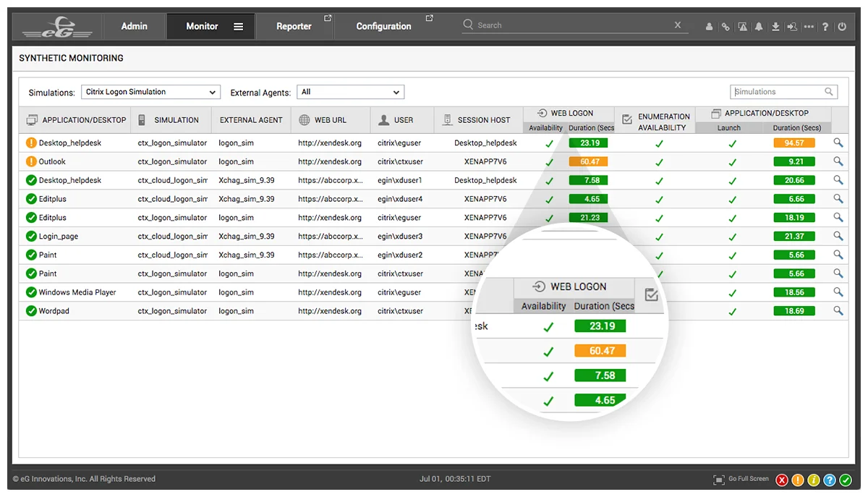Sort by the SIMULATION column header
The height and width of the screenshot is (497, 868).
171,120
